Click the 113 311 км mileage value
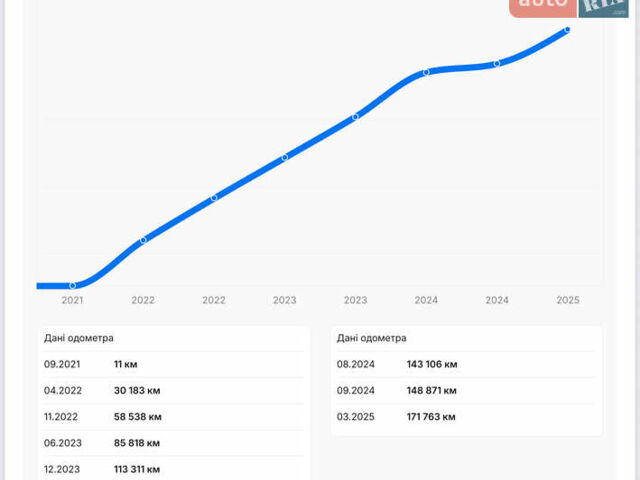640x480 pixels. [x=138, y=468]
